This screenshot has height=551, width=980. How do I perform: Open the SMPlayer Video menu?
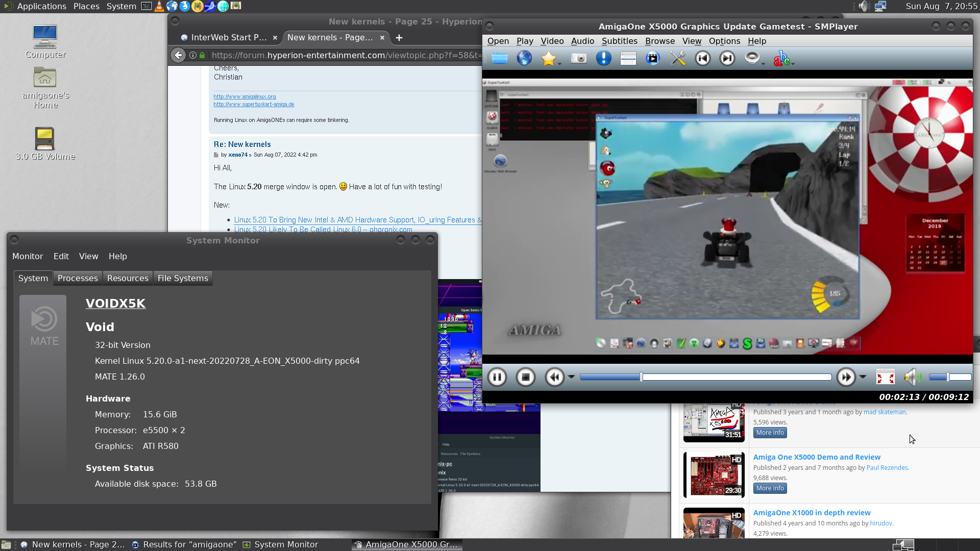(x=552, y=41)
